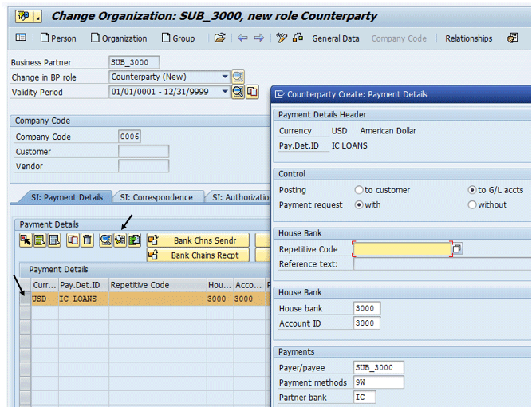Choose 'without' for Payment request
The height and width of the screenshot is (408, 532).
(472, 204)
